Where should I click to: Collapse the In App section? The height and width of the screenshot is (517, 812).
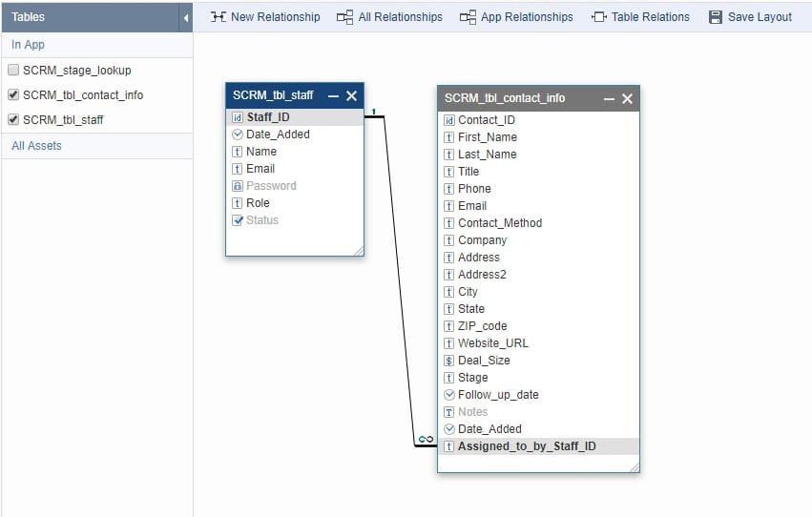point(28,45)
